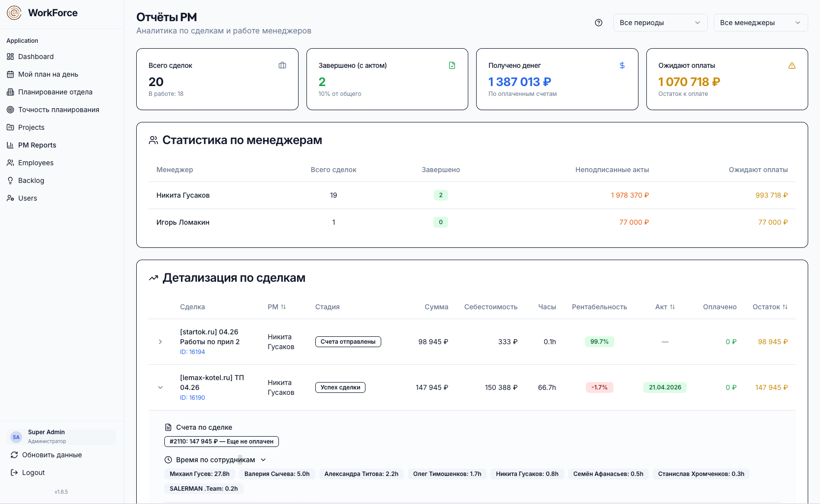Viewport: 820px width, 504px height.
Task: Click the briefcase icon on Всего сделок card
Action: pyautogui.click(x=282, y=65)
